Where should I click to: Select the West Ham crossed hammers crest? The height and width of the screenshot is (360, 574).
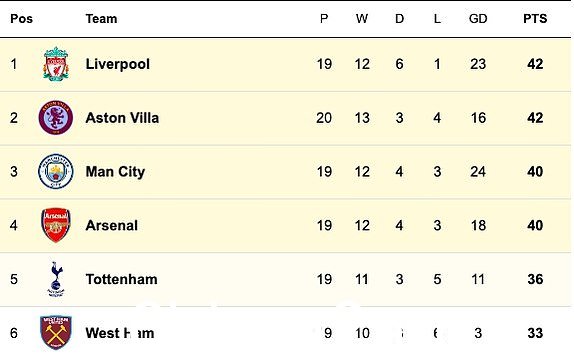[56, 333]
